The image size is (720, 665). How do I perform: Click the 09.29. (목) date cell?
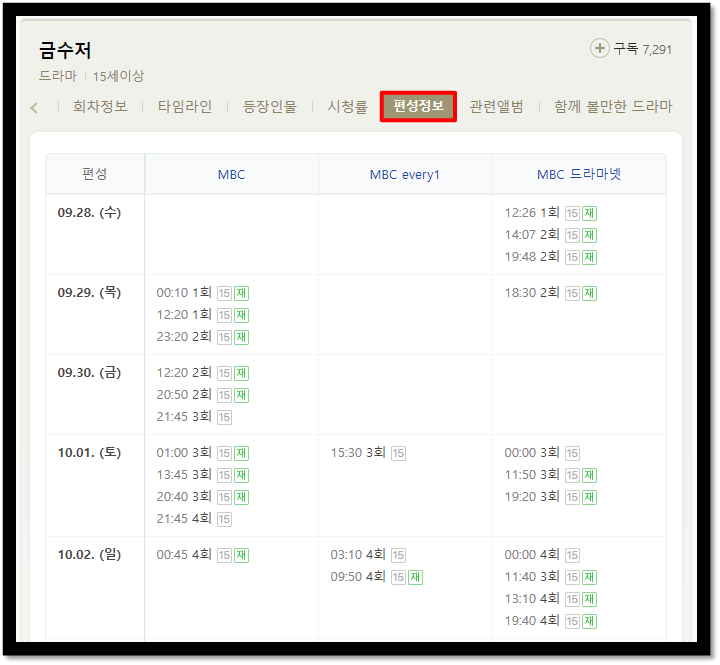pyautogui.click(x=89, y=293)
